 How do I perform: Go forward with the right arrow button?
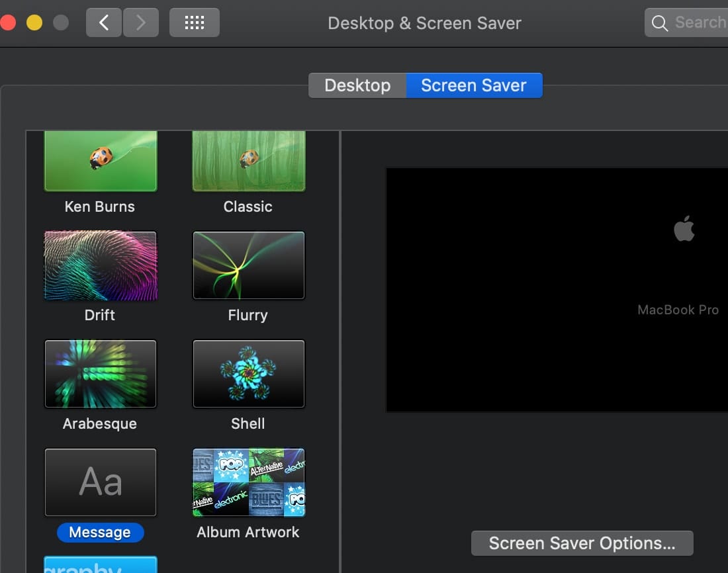[x=140, y=22]
